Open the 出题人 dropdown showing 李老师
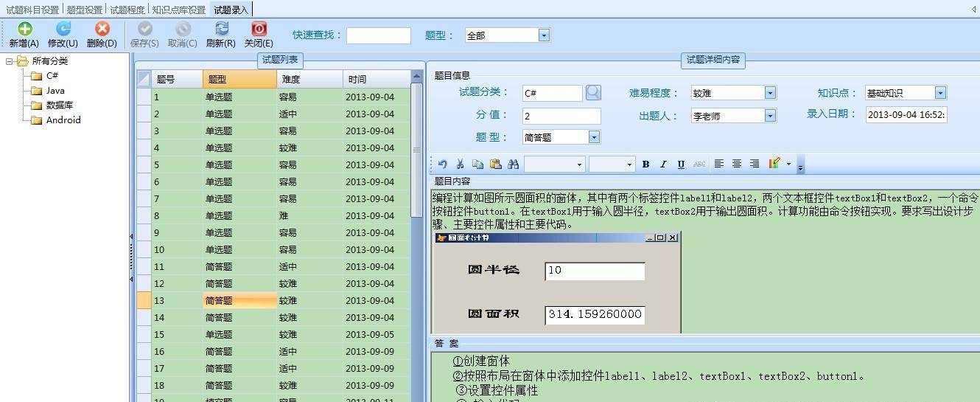The height and width of the screenshot is (402, 980). pyautogui.click(x=770, y=115)
